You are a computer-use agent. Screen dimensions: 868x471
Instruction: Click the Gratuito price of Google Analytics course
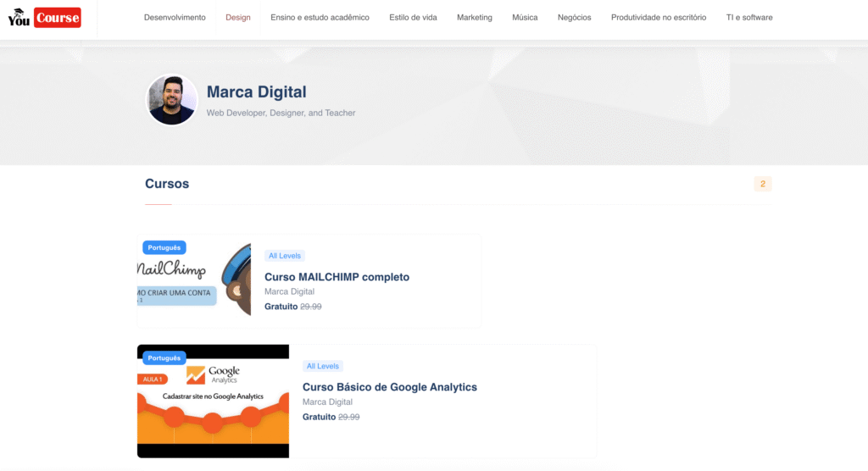tap(319, 417)
